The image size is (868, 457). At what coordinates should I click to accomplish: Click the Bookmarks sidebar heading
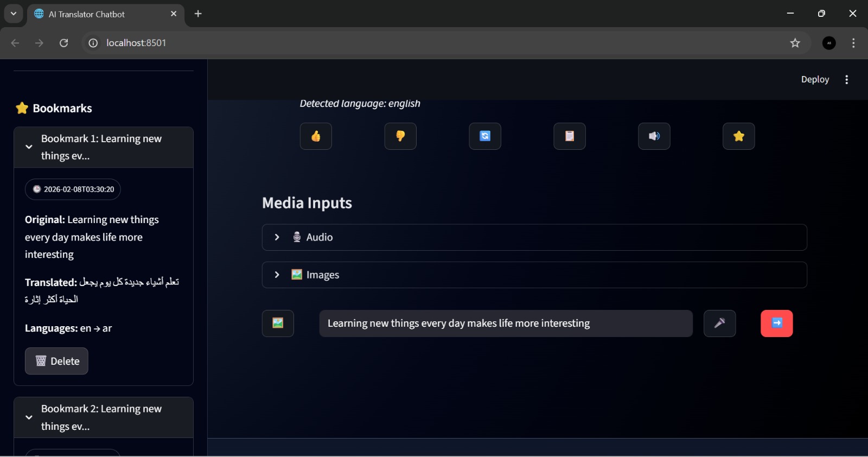click(x=54, y=108)
